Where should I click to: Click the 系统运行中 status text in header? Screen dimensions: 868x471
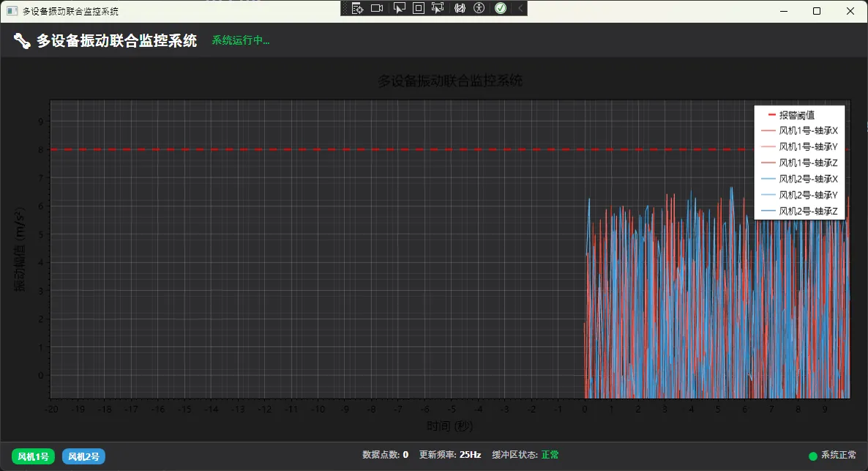point(241,41)
